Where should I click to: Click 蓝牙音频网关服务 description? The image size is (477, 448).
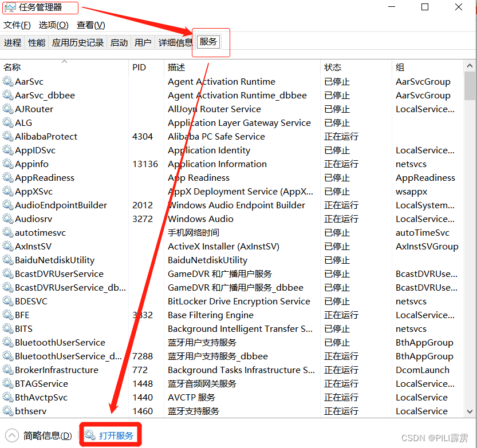click(x=202, y=383)
